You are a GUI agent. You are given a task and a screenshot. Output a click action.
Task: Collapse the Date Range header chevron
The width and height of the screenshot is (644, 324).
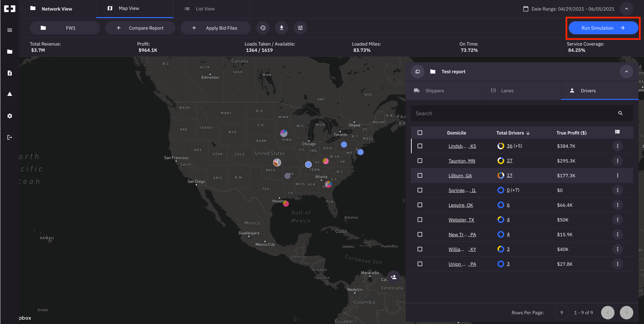pos(626,9)
